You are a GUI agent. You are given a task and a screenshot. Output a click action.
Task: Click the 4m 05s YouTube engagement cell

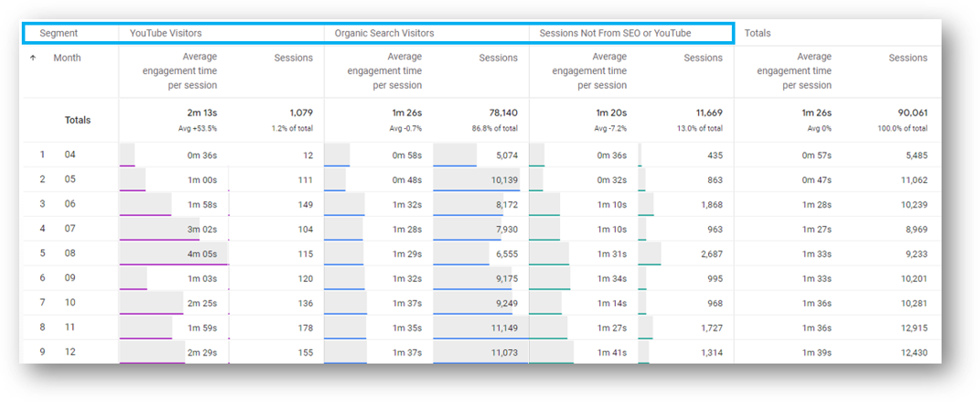coord(202,254)
